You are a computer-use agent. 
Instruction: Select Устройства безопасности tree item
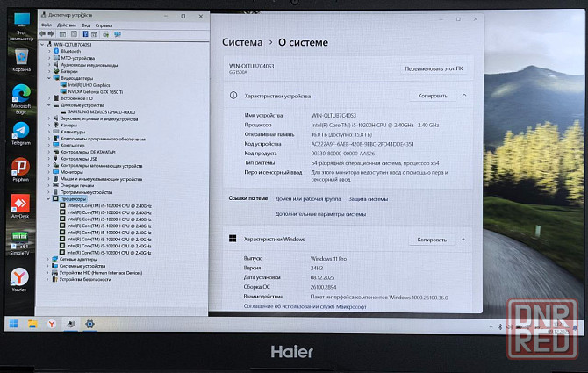point(85,279)
